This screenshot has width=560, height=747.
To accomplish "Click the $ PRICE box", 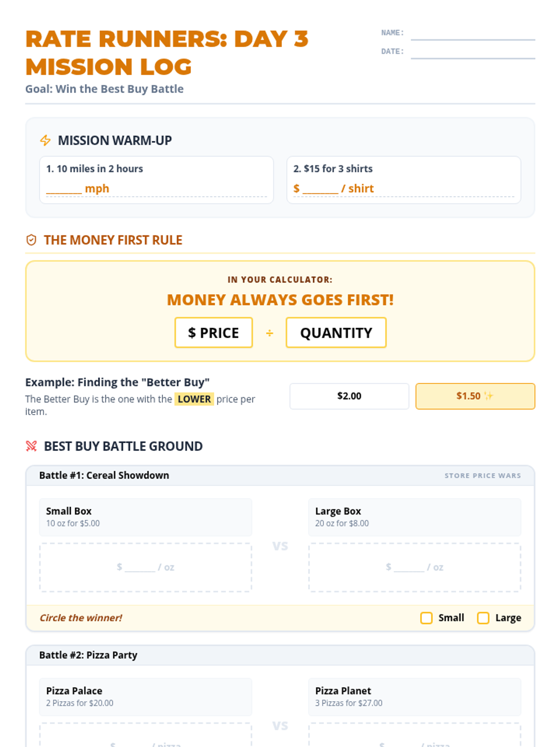I will pyautogui.click(x=213, y=333).
